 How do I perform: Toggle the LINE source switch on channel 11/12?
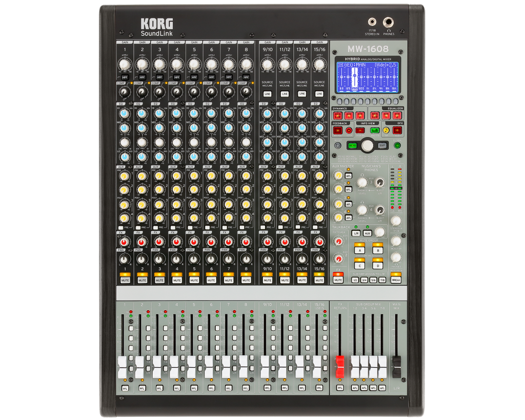point(285,94)
